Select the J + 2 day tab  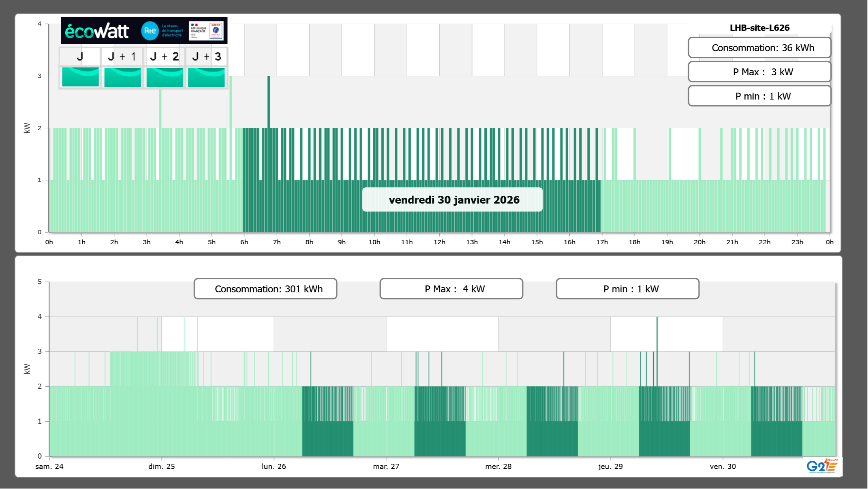[165, 57]
